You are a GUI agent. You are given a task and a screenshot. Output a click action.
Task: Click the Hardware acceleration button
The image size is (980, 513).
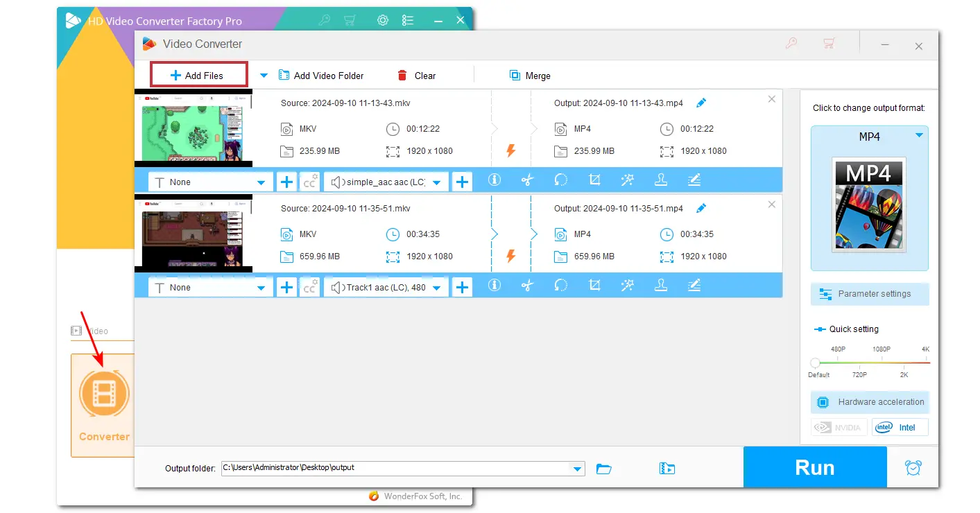(x=870, y=402)
